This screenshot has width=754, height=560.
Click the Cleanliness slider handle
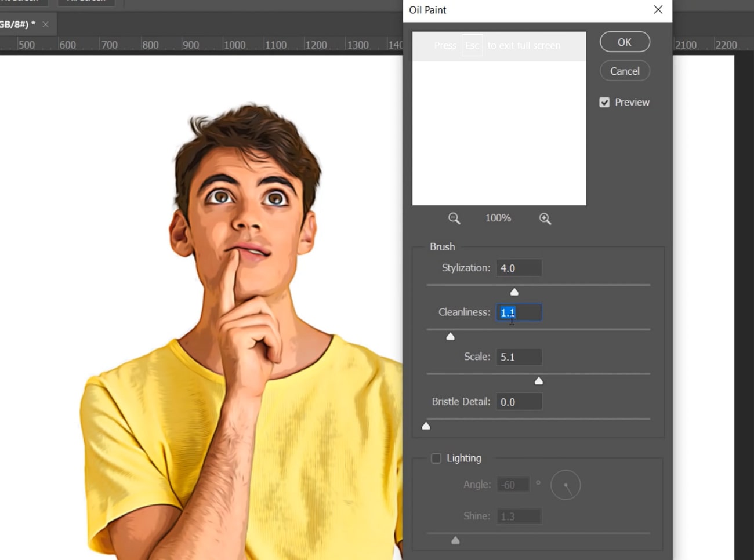pyautogui.click(x=450, y=337)
